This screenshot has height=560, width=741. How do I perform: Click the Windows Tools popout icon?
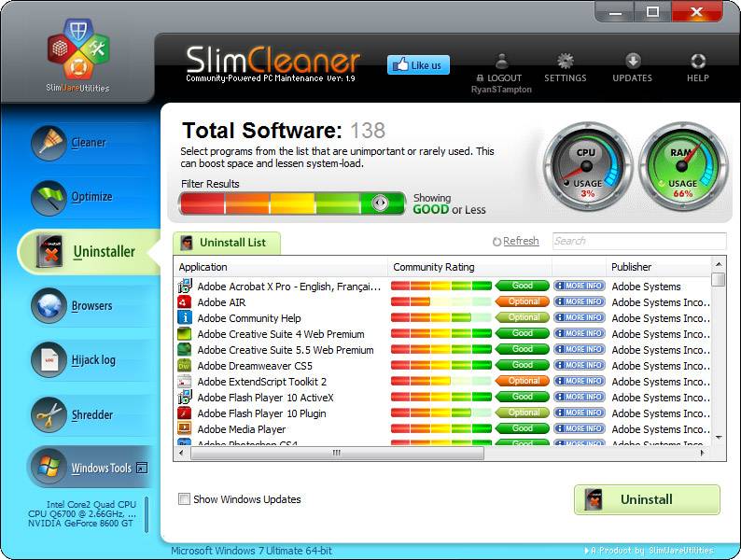pyautogui.click(x=142, y=468)
